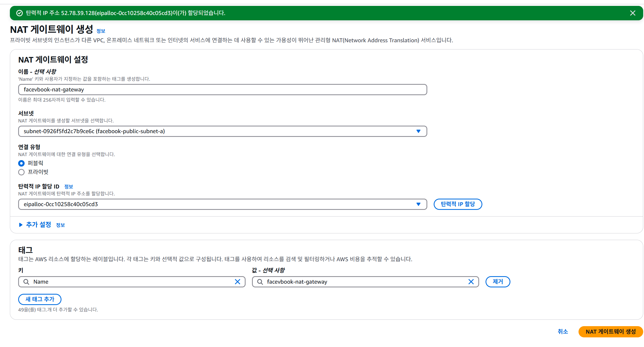Click the search icon in tag value field
Screen dimensions: 644x347
pos(260,282)
